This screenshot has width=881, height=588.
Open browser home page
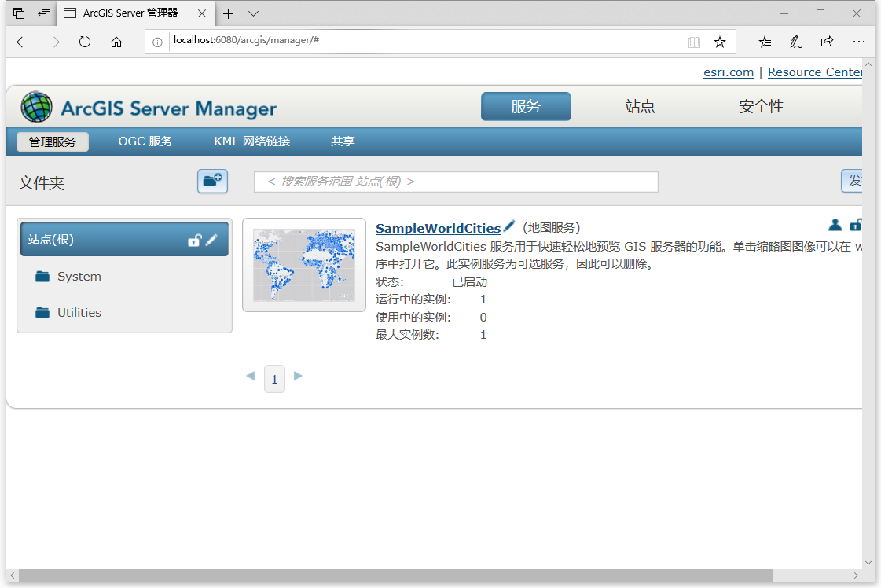click(116, 42)
